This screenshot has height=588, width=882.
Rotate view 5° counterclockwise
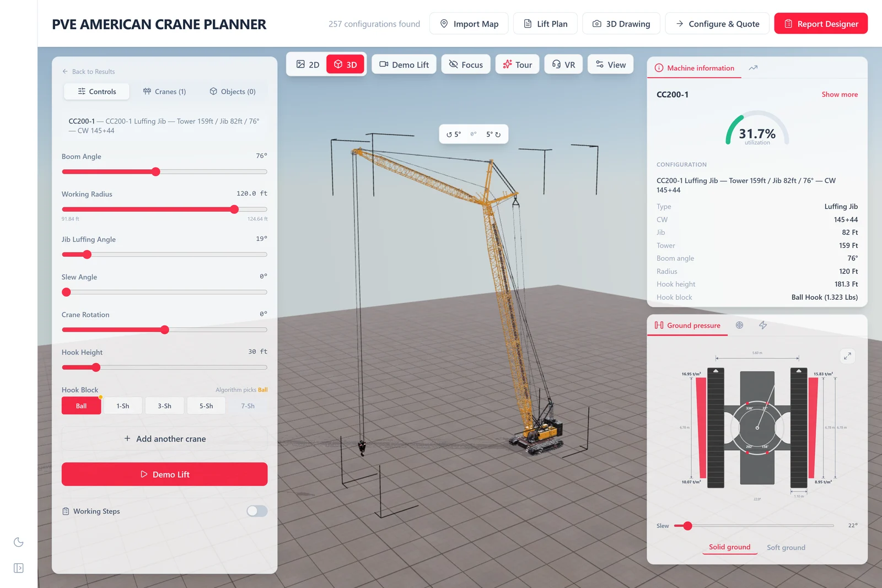tap(454, 134)
